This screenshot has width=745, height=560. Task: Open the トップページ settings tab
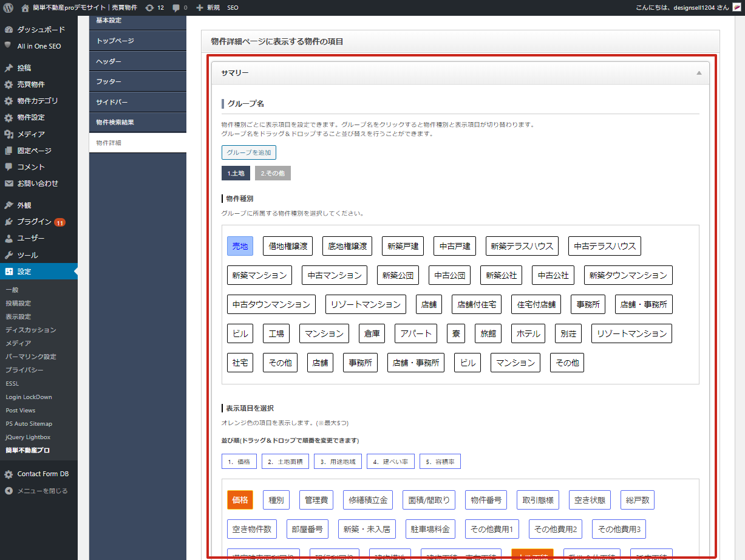(115, 41)
